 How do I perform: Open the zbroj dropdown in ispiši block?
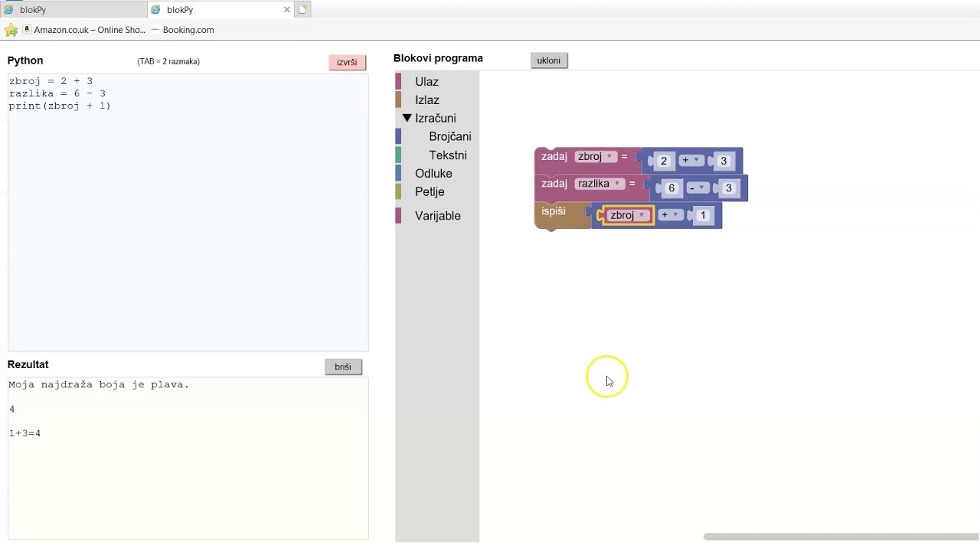point(628,215)
